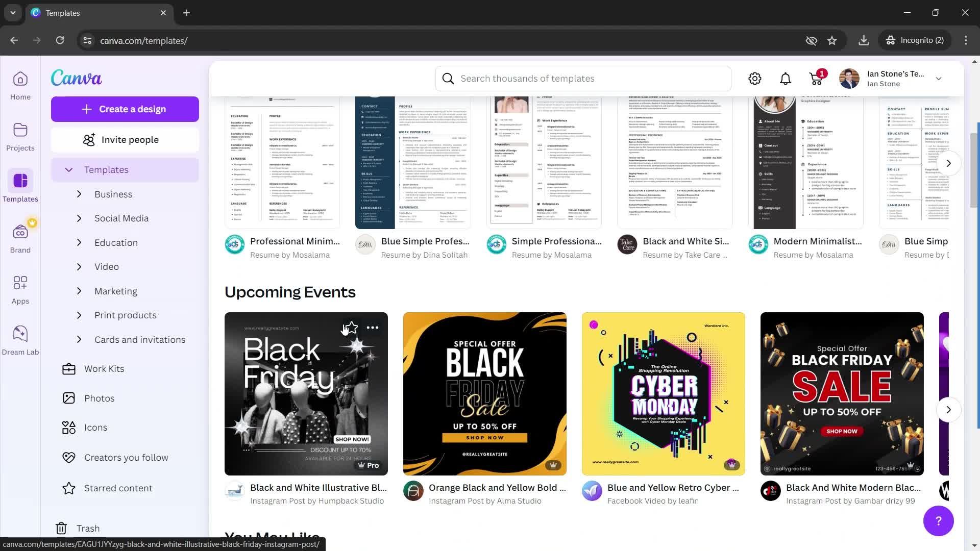Viewport: 980px width, 551px height.
Task: Open the Brand sidebar icon
Action: 20,238
